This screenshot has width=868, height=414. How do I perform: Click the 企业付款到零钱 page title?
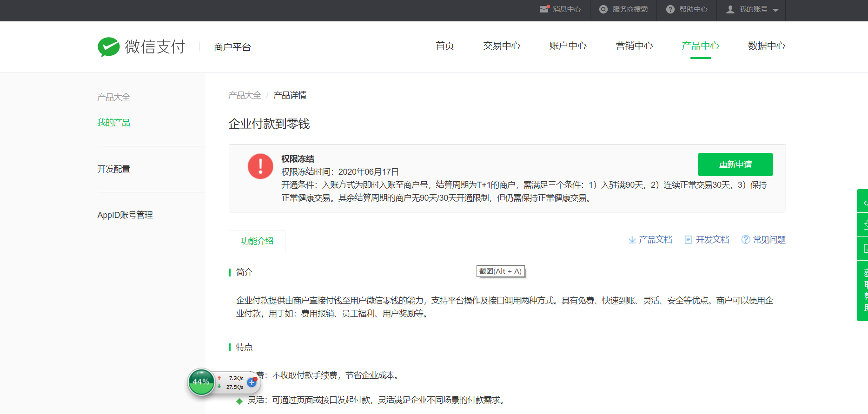[269, 124]
